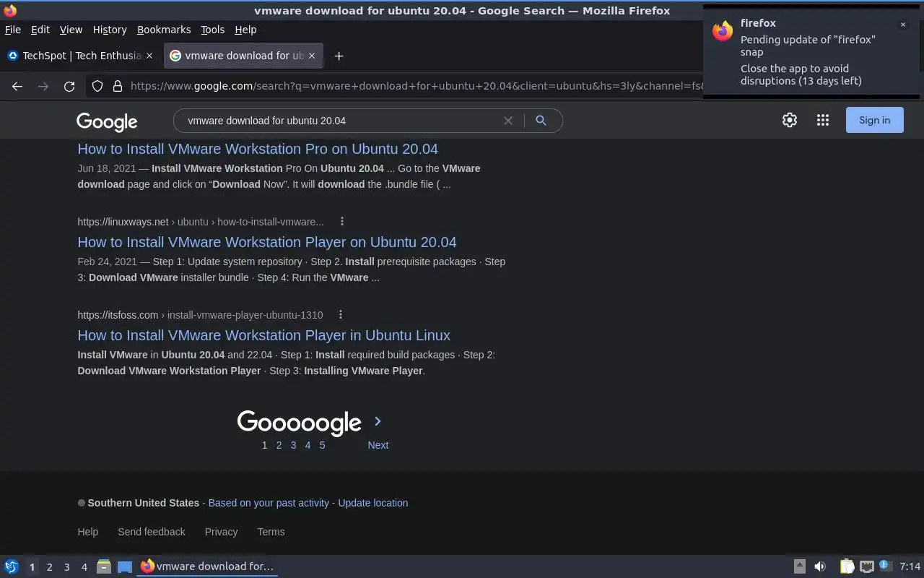Open VMware Workstation Player on Ubuntu 20.04 result
This screenshot has width=924, height=578.
coord(267,242)
